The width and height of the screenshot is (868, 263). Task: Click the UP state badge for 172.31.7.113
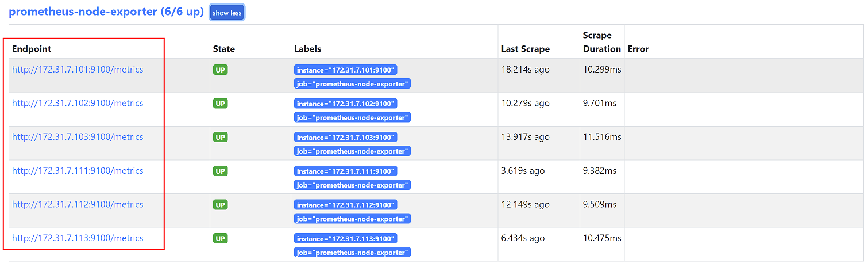pos(220,238)
